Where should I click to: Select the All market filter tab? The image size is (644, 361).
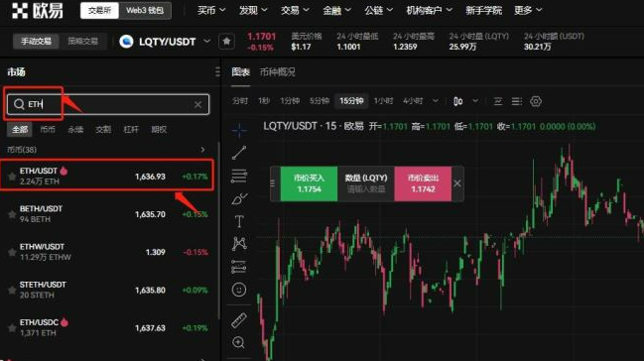click(20, 130)
